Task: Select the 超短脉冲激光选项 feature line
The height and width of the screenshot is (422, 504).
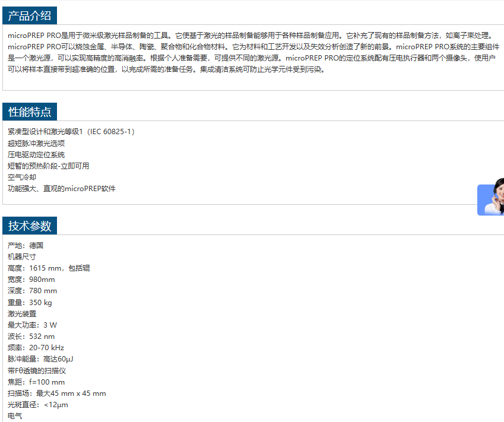Action: pos(36,143)
